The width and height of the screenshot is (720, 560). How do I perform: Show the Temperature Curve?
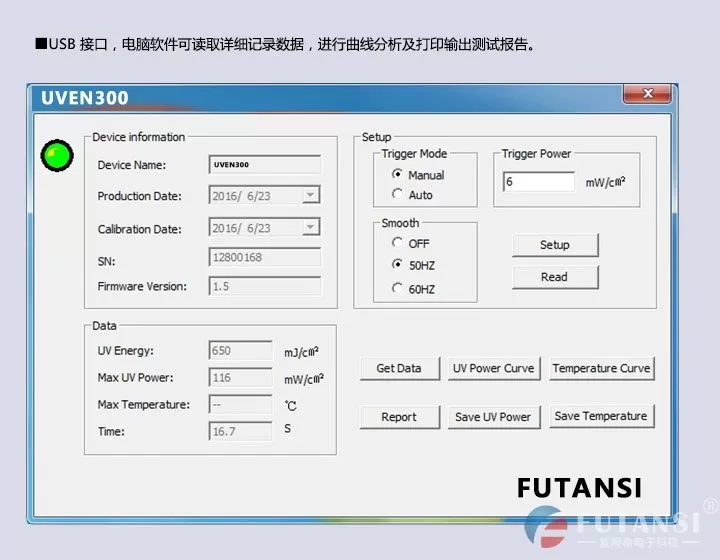(601, 369)
